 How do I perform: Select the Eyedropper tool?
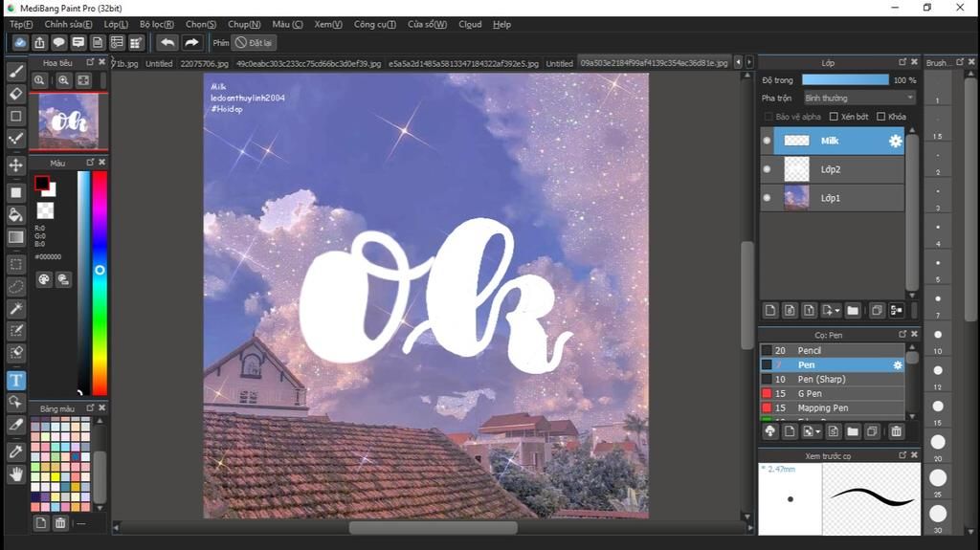pos(16,451)
